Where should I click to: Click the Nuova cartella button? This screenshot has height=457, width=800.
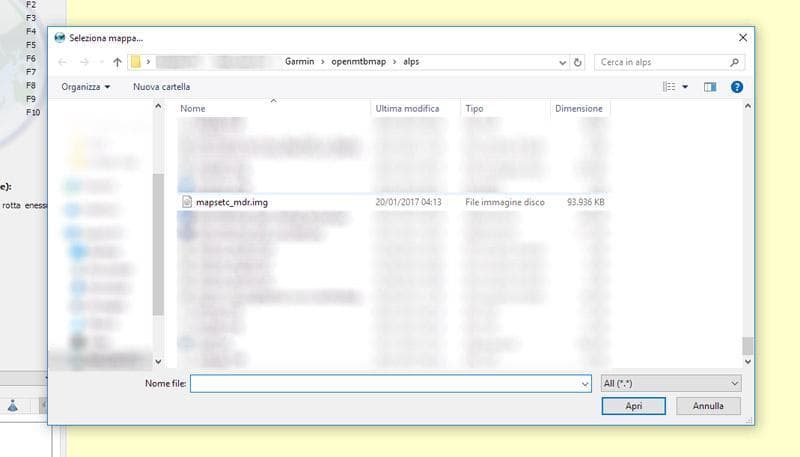click(x=161, y=87)
